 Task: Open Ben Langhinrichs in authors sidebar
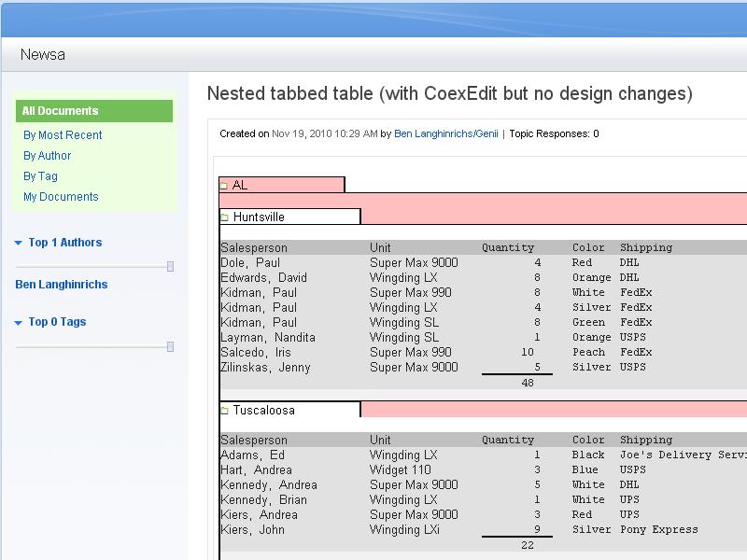point(61,285)
